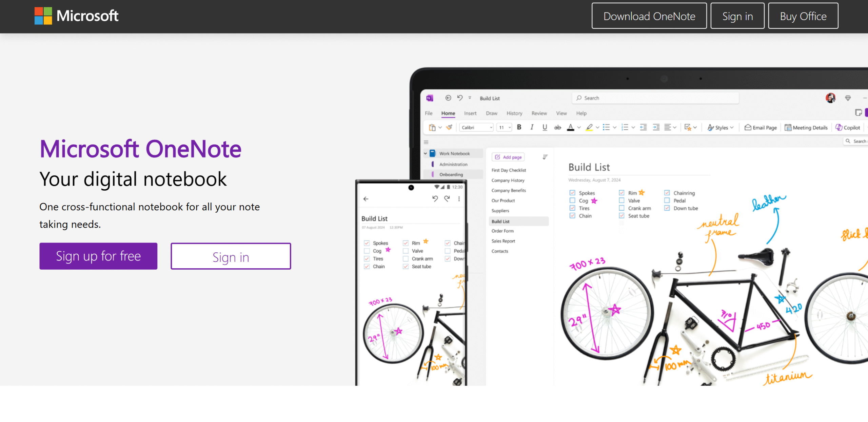This screenshot has width=868, height=422.
Task: Click the Email Page icon
Action: click(x=760, y=127)
